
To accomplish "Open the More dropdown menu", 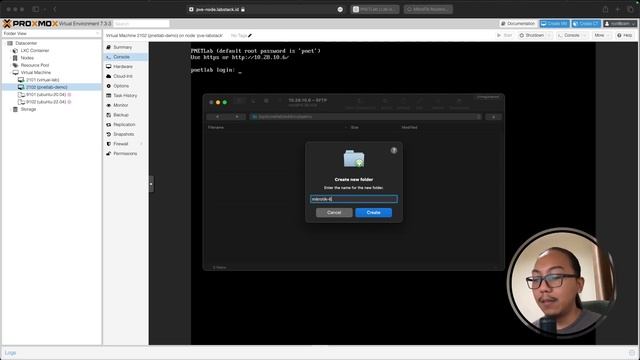I will pyautogui.click(x=602, y=36).
